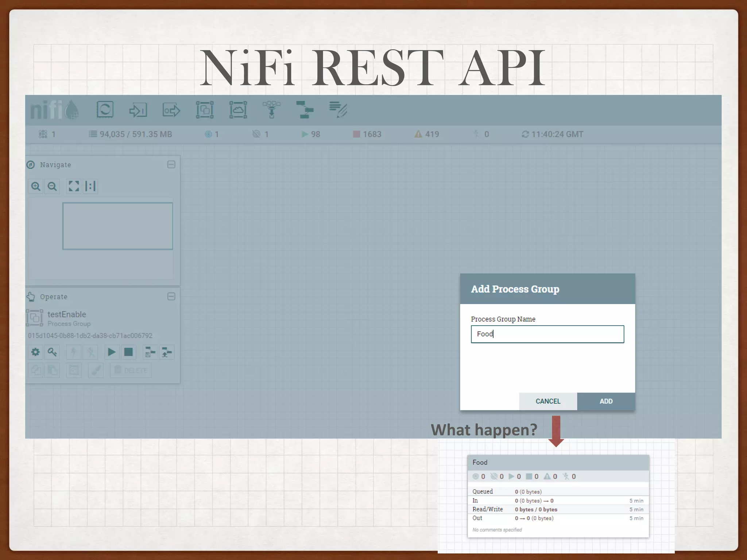Click the not transmitting ports status icon
Screen dimensions: 747x560
pos(256,135)
